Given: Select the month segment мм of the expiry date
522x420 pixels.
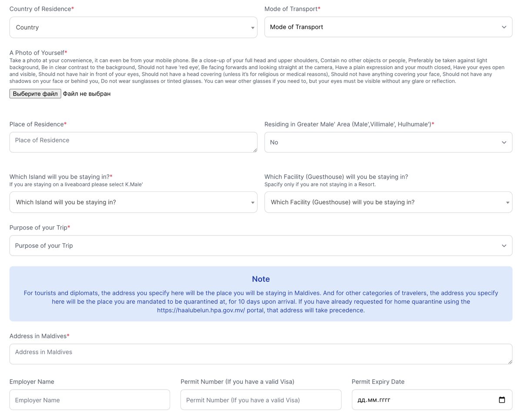Looking at the screenshot, I should tap(373, 400).
